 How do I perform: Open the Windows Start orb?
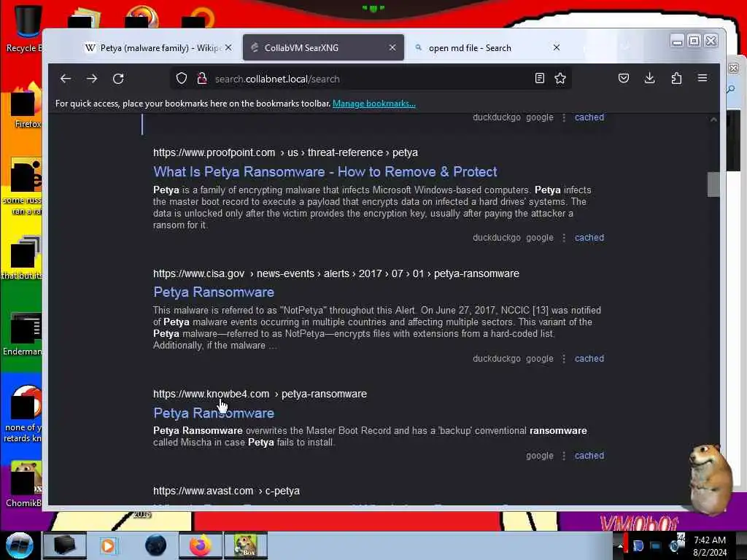coord(19,545)
